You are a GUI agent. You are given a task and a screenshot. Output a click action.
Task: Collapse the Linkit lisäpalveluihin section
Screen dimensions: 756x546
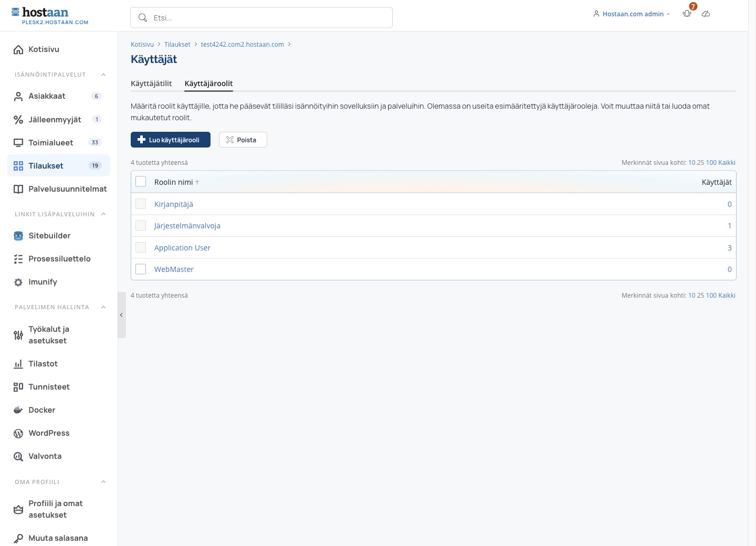[103, 214]
